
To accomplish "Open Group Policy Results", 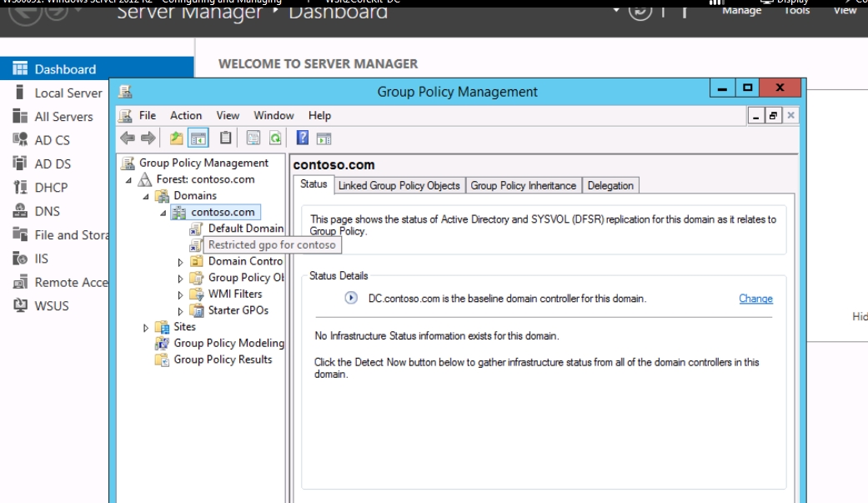I will tap(223, 360).
